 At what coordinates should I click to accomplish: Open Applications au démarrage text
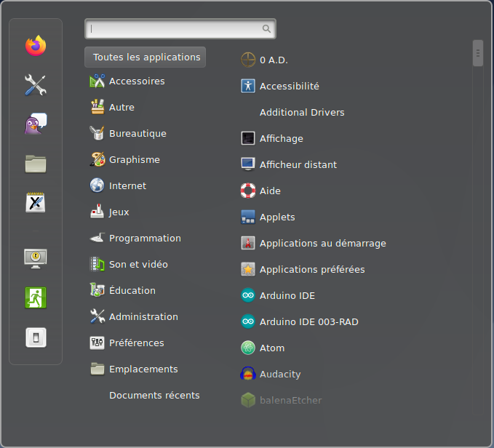coord(322,244)
